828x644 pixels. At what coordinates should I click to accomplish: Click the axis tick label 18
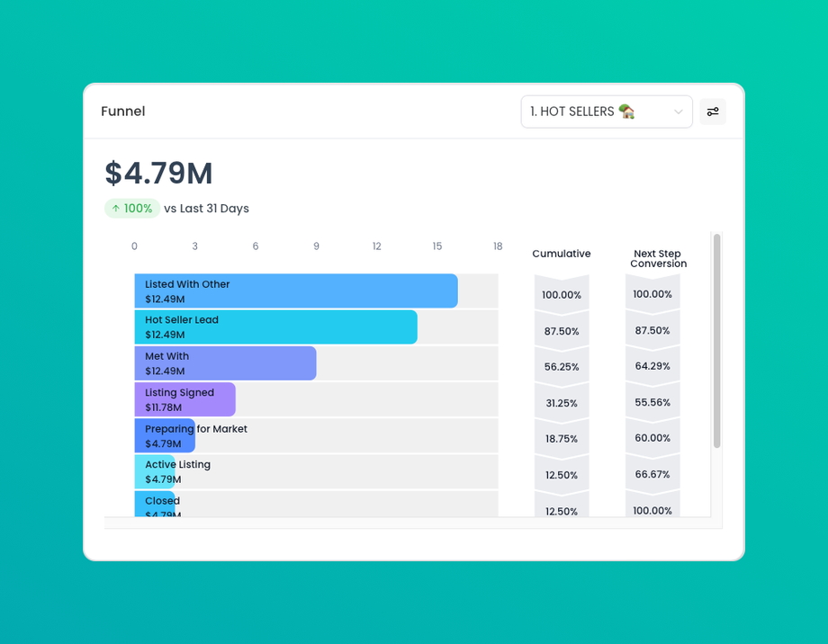pyautogui.click(x=498, y=246)
